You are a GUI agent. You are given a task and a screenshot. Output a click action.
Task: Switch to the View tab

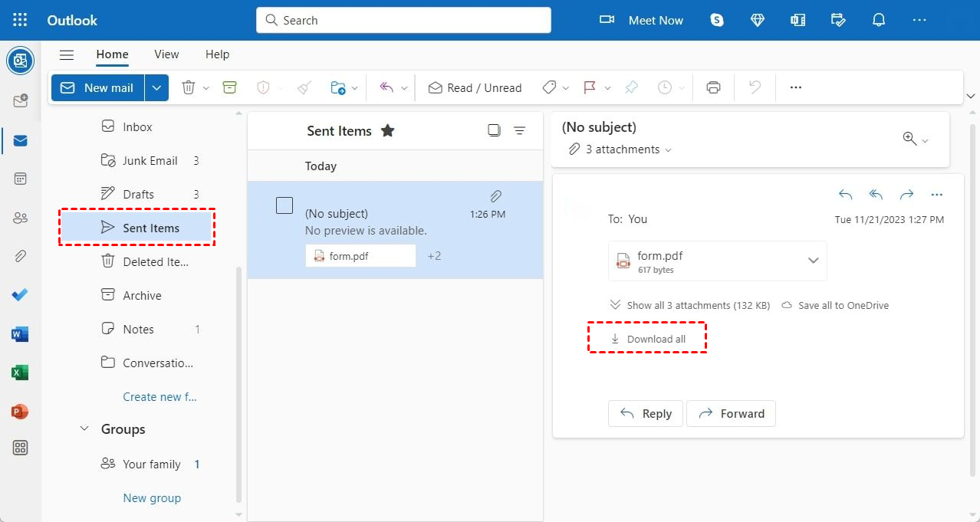click(166, 54)
